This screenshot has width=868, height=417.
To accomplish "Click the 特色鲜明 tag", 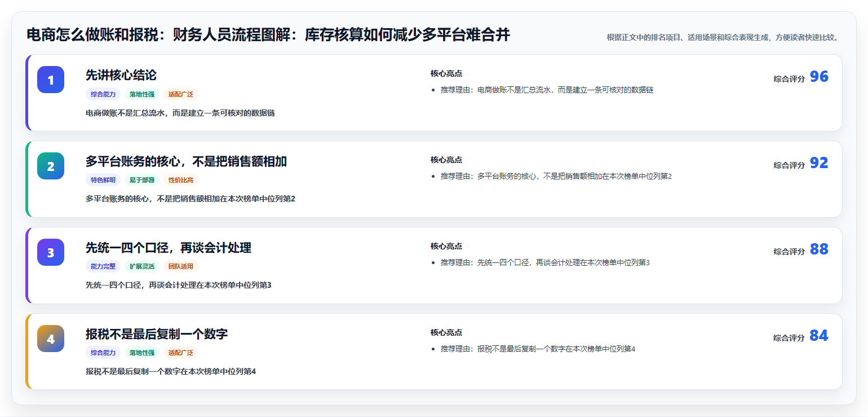I will pos(103,180).
